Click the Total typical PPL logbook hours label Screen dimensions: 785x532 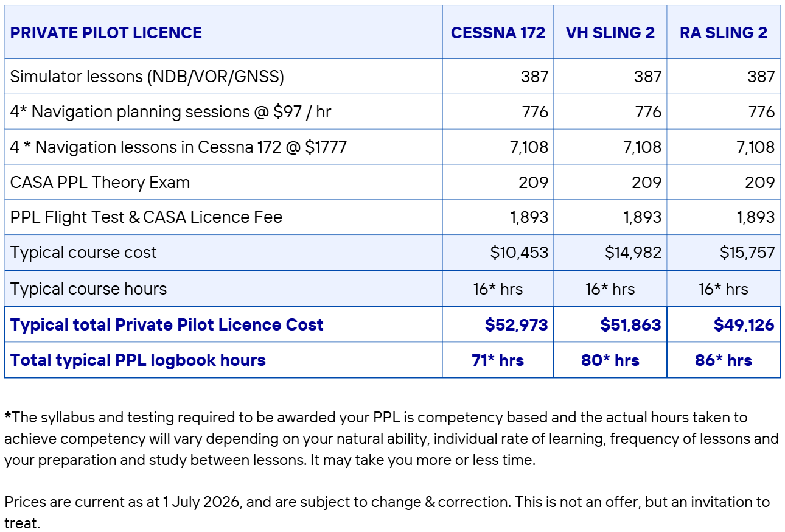pyautogui.click(x=138, y=360)
